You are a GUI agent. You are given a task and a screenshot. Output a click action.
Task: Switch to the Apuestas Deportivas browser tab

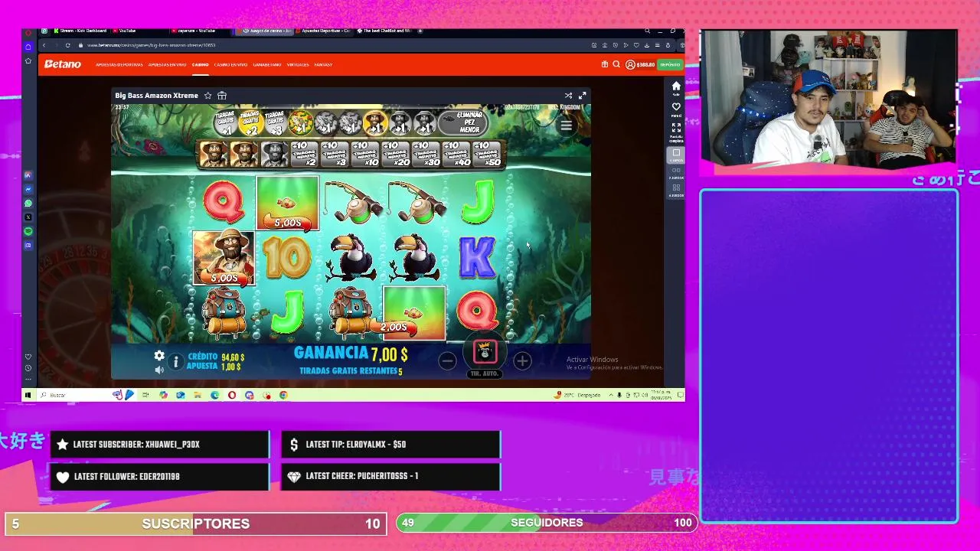tap(325, 31)
